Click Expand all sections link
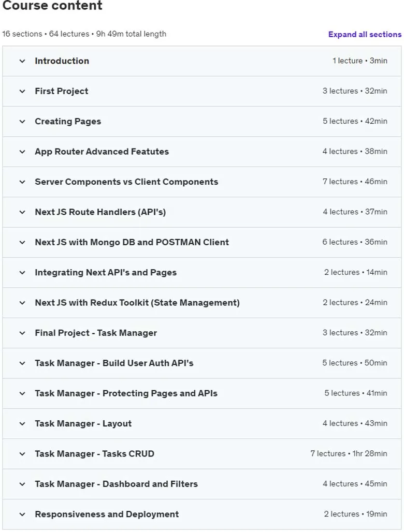404x532 pixels. (x=365, y=34)
